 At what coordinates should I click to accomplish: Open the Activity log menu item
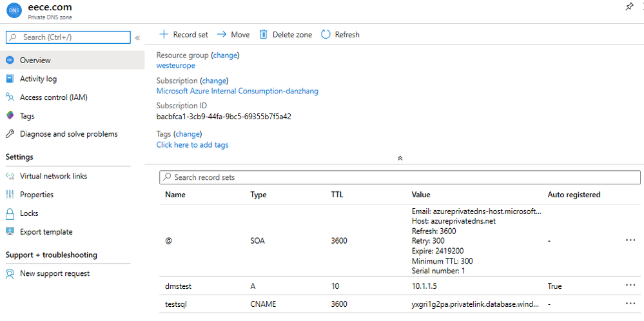38,79
